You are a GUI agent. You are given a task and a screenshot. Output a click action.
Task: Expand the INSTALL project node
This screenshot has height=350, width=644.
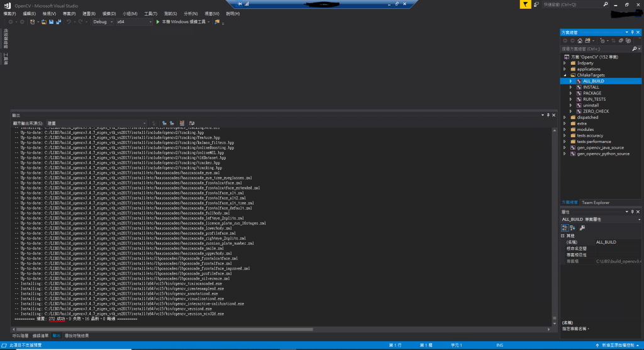[570, 87]
